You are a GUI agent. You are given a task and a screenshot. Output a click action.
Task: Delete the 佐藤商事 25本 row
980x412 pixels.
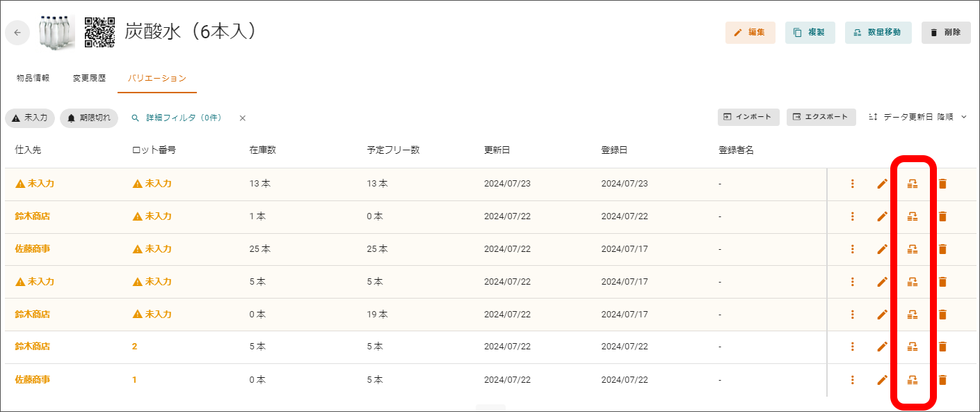(942, 249)
